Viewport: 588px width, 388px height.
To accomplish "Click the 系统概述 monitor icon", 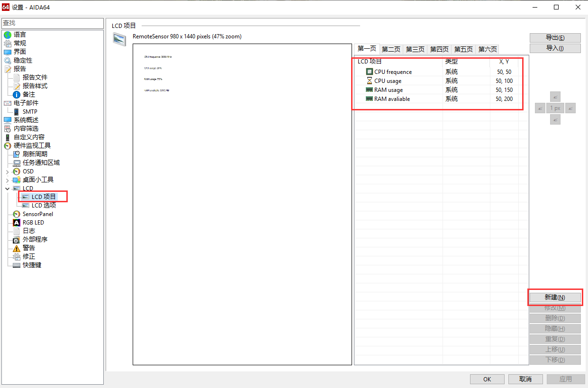I will (7, 120).
